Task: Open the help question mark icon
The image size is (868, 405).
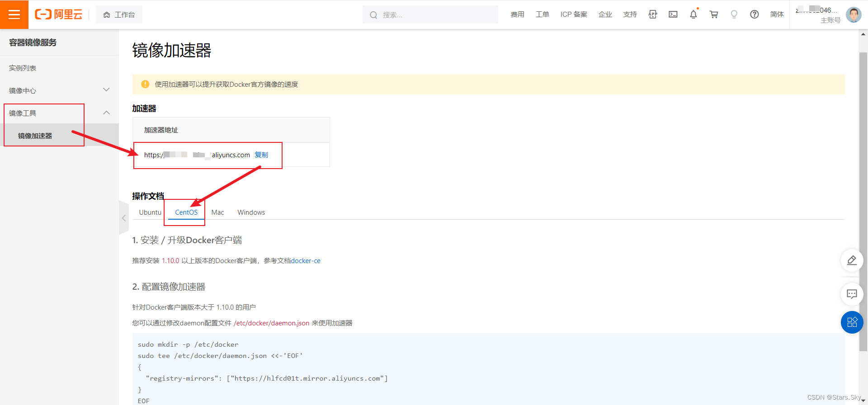Action: point(755,14)
